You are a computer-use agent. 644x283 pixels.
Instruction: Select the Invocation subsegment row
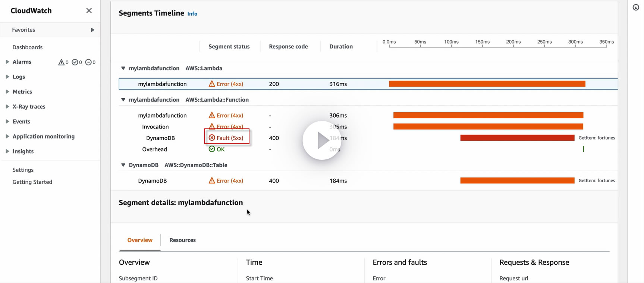coord(368,127)
